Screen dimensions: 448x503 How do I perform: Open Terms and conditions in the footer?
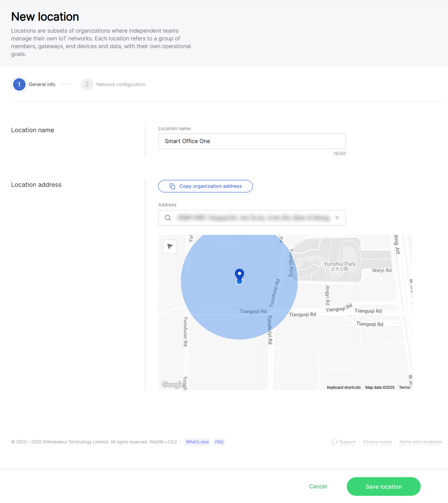[420, 442]
